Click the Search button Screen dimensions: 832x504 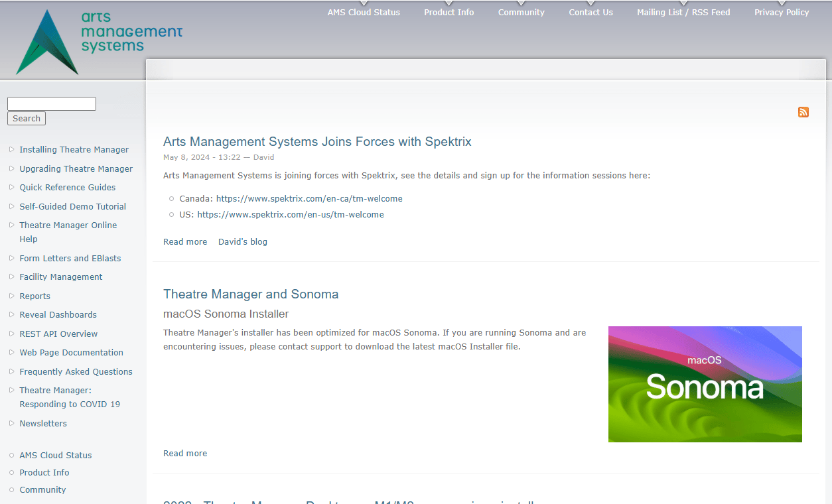[27, 119]
